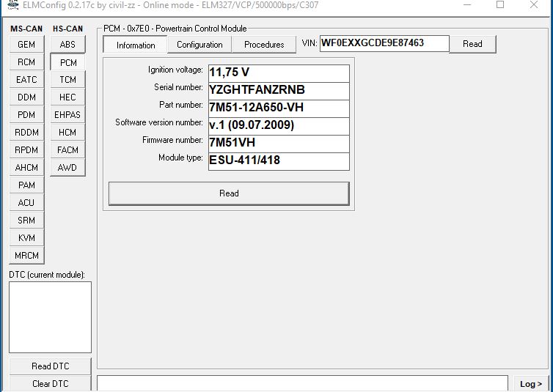This screenshot has height=392, width=553.
Task: Open the ABS module
Action: coord(67,45)
